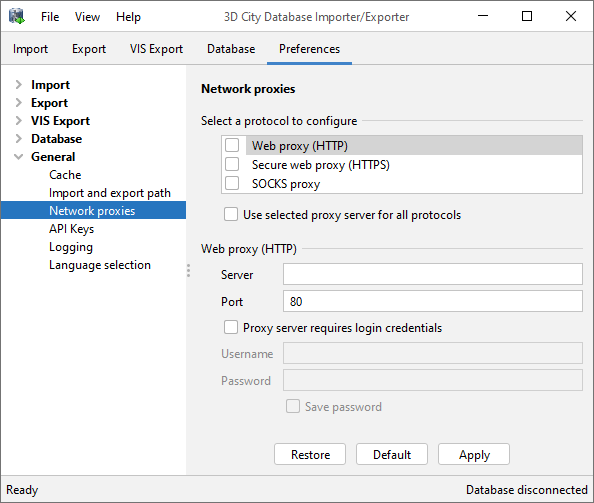Expand the Database tree node arrow
Viewport: 594px width, 503px height.
pos(18,138)
